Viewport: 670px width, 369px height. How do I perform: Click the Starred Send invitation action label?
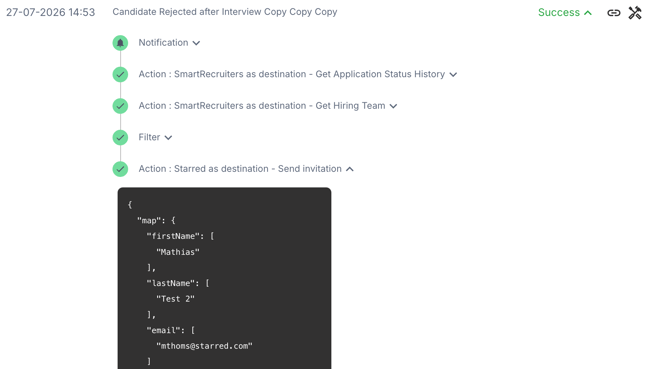point(240,169)
